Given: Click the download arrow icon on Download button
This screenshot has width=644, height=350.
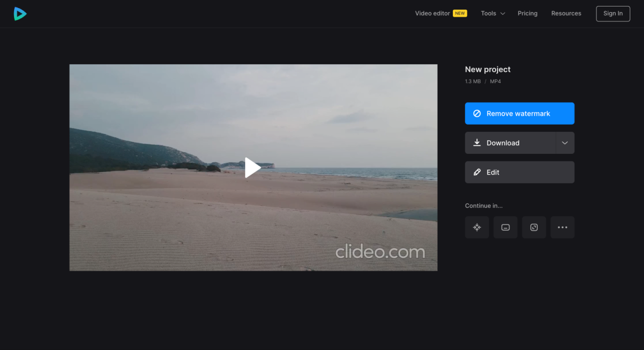Looking at the screenshot, I should click(x=476, y=143).
